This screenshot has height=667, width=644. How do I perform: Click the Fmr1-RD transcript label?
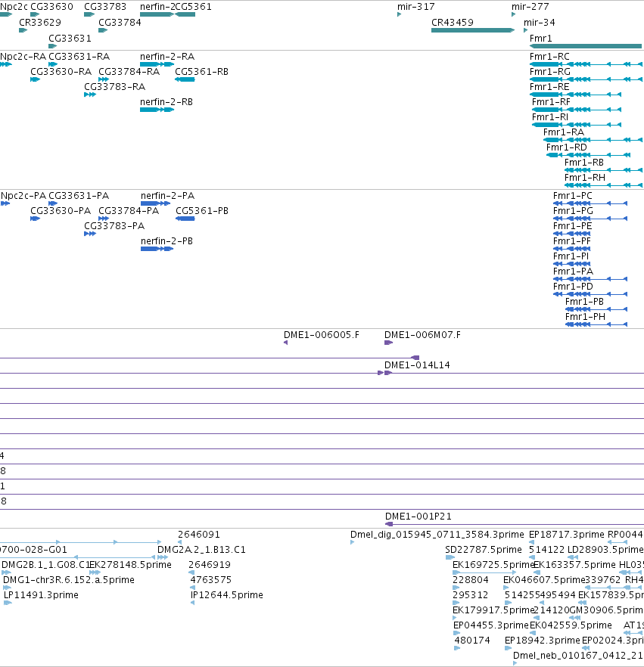point(567,147)
